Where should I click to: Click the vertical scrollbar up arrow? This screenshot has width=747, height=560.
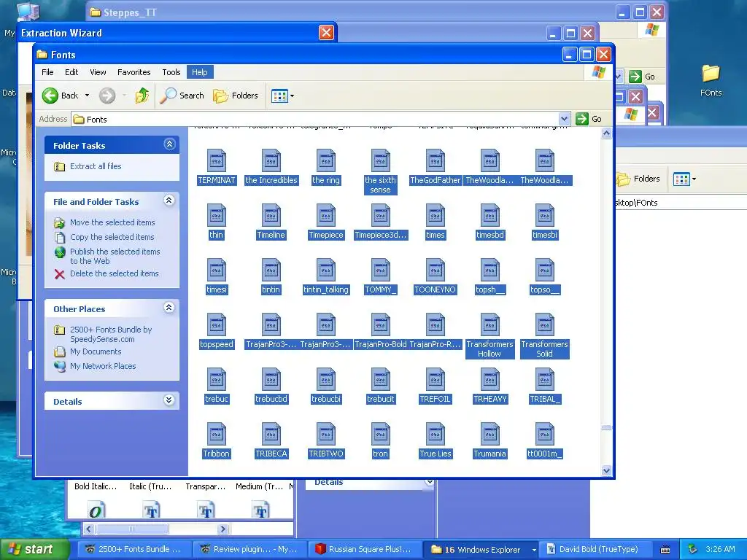(x=606, y=133)
